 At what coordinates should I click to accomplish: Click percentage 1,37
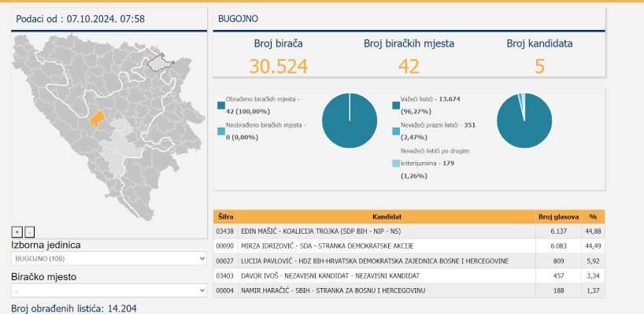(x=593, y=290)
